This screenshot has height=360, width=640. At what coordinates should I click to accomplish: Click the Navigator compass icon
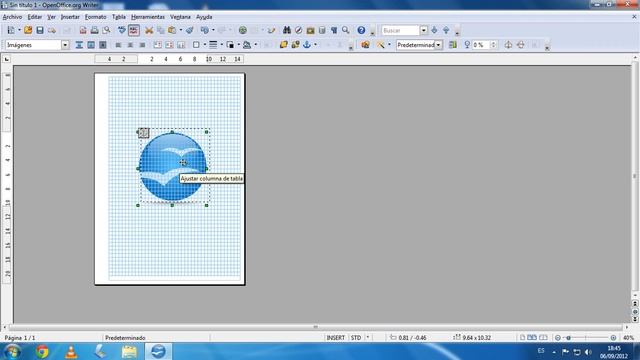[298, 30]
